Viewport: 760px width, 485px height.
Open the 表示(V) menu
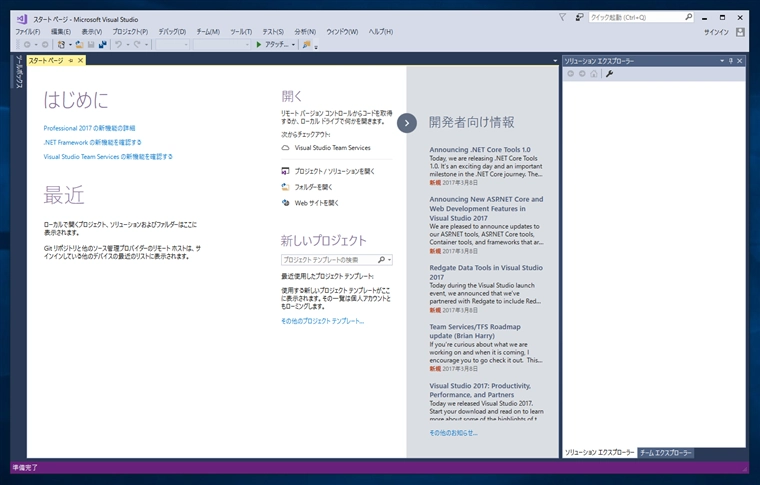coord(92,31)
